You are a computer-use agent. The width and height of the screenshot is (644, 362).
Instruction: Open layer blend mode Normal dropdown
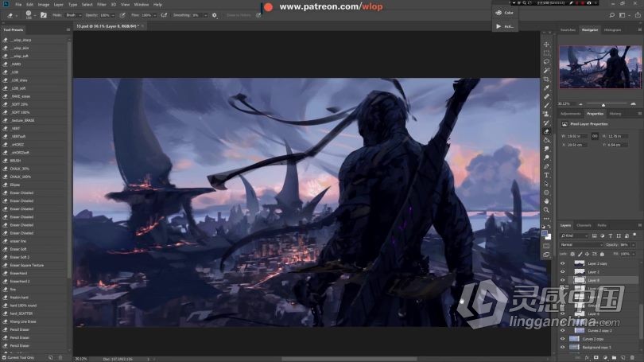[x=581, y=245]
